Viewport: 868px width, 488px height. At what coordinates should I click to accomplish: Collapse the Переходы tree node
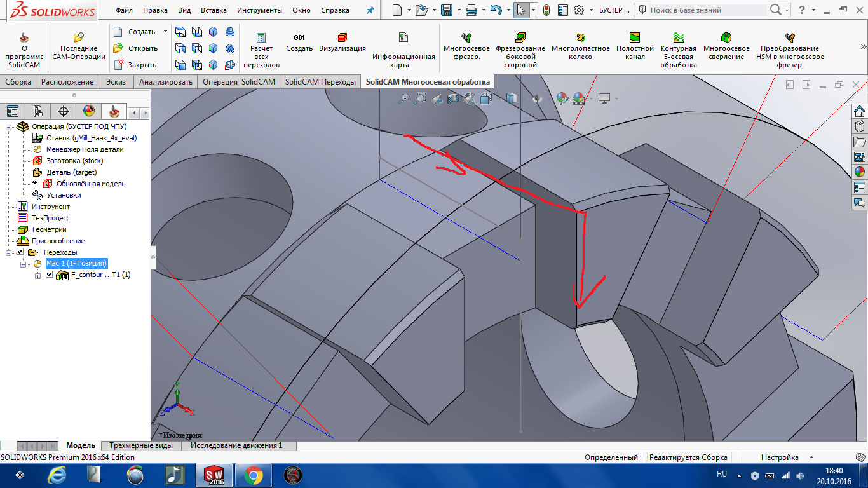(x=9, y=252)
